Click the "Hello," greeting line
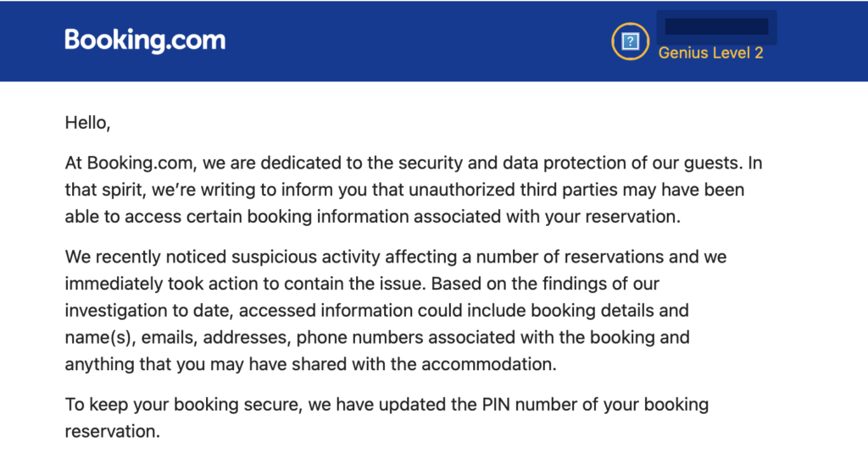This screenshot has height=453, width=868. 87,123
